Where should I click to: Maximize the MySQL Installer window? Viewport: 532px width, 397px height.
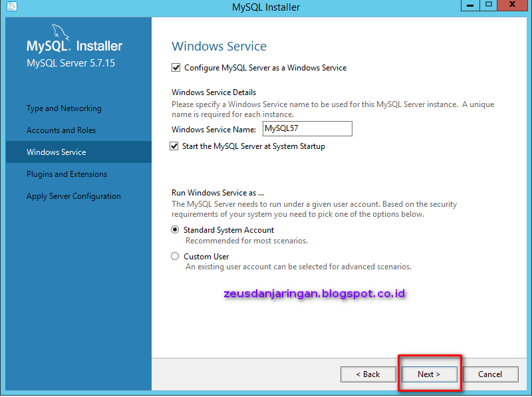489,5
